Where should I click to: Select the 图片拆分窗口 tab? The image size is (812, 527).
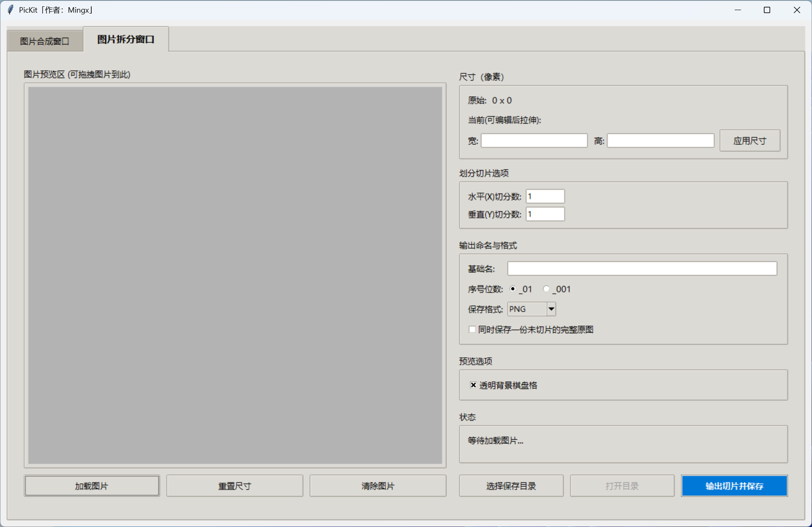click(x=125, y=38)
